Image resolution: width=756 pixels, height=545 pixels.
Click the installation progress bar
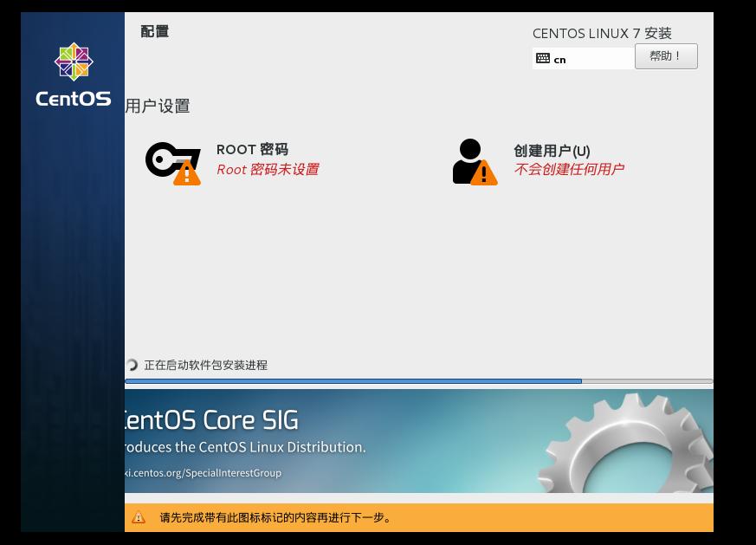click(419, 381)
